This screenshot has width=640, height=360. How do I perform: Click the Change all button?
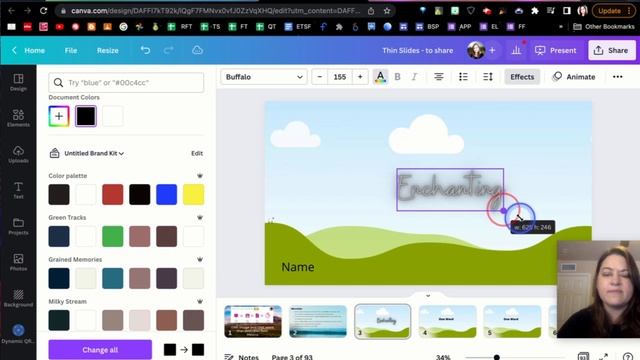(x=100, y=350)
